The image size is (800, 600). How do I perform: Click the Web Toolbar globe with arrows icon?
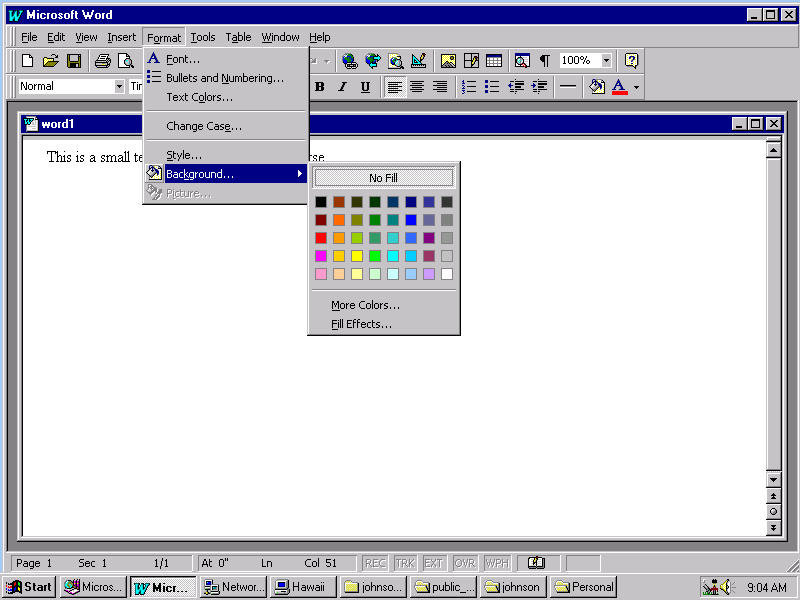coord(372,61)
